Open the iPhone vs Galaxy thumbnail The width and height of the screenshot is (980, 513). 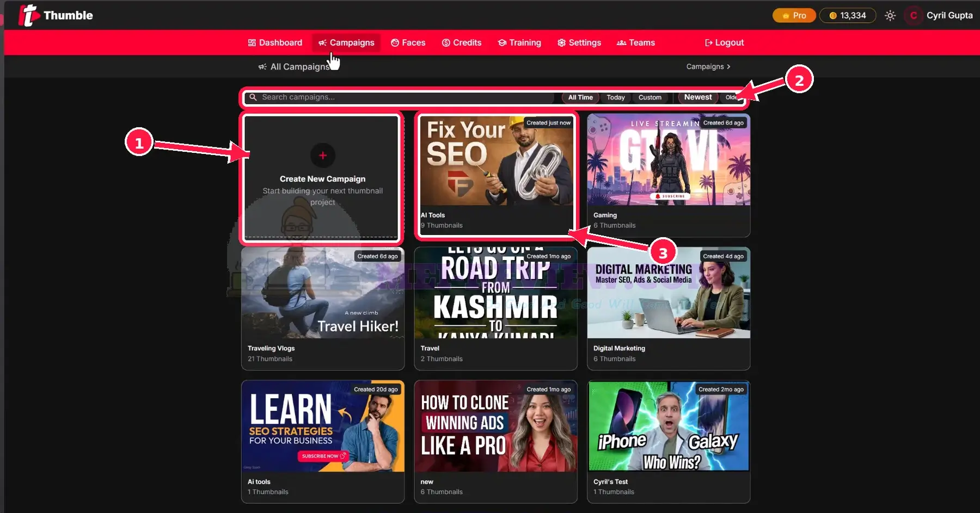(669, 426)
